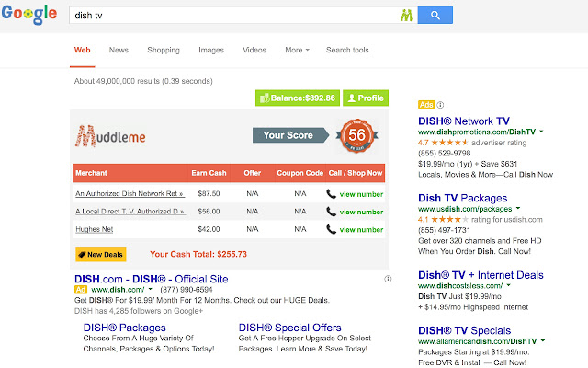The width and height of the screenshot is (588, 368).
Task: Switch to the News tab
Action: pyautogui.click(x=119, y=50)
